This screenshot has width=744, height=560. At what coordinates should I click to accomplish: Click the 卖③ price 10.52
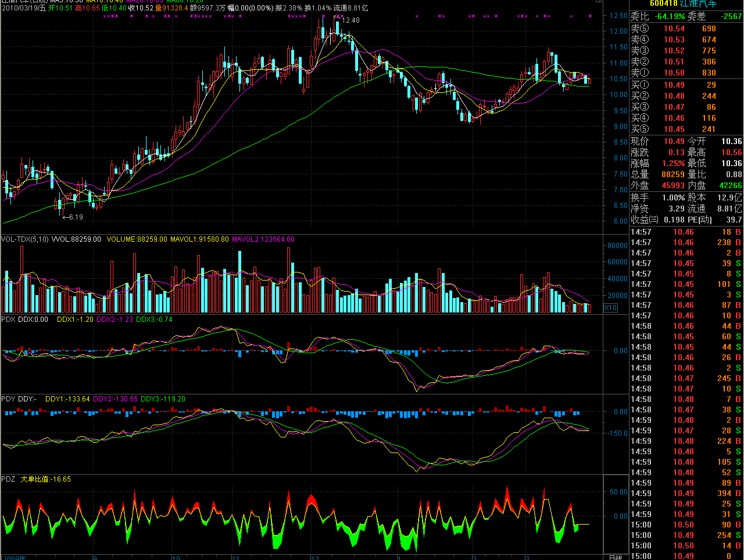(x=674, y=51)
